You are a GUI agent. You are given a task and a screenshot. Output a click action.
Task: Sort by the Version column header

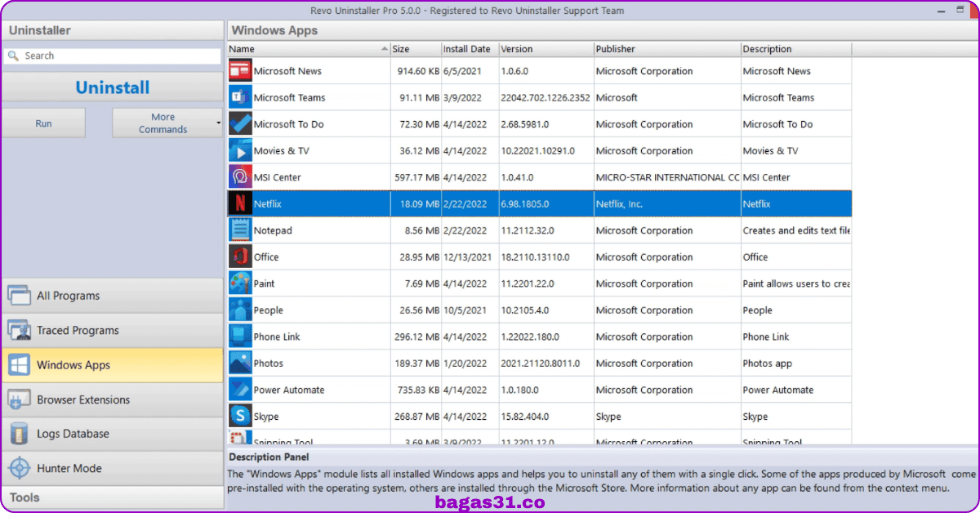[546, 49]
